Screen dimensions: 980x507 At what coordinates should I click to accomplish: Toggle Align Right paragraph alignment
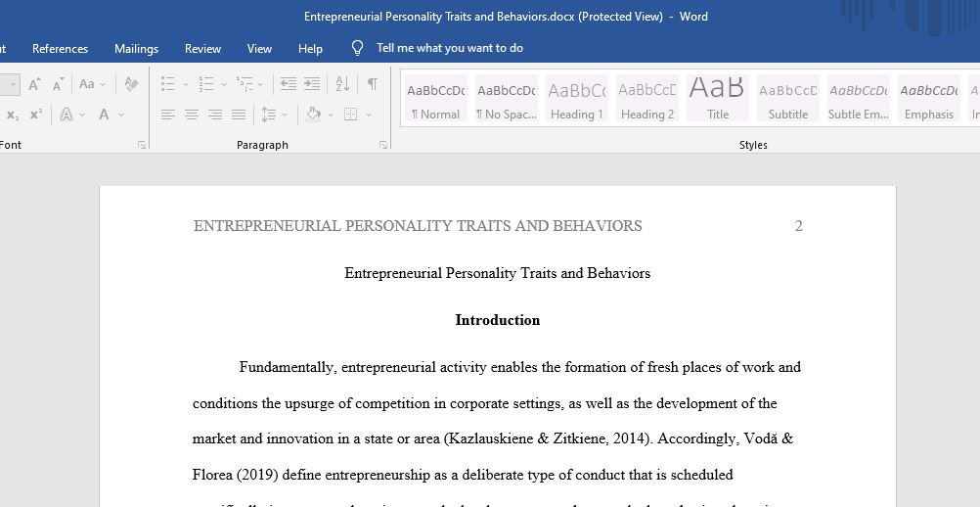point(215,115)
